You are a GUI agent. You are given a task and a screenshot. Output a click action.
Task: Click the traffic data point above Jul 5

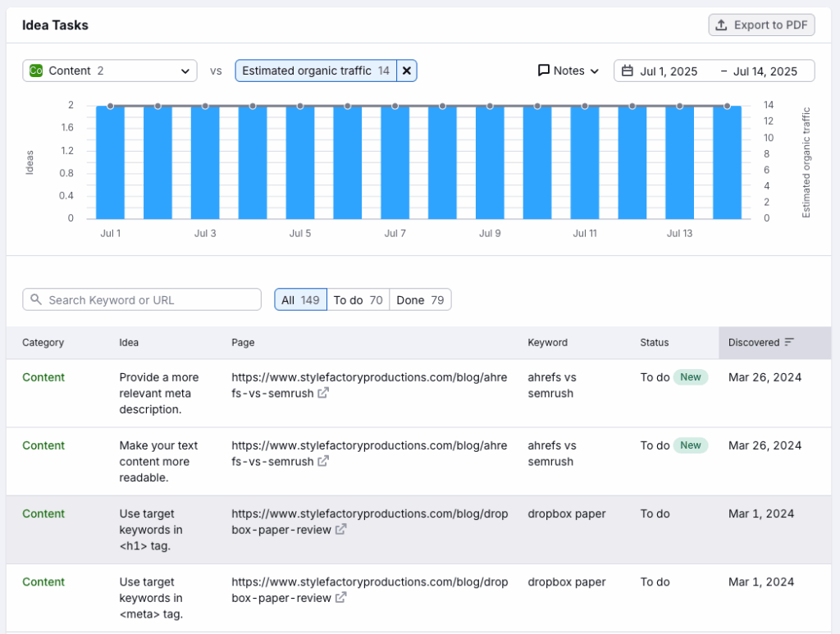tap(300, 106)
